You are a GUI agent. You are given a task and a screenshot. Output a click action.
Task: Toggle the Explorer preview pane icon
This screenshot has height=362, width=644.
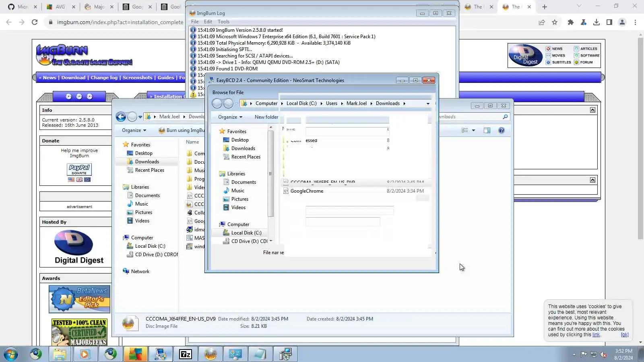click(487, 130)
